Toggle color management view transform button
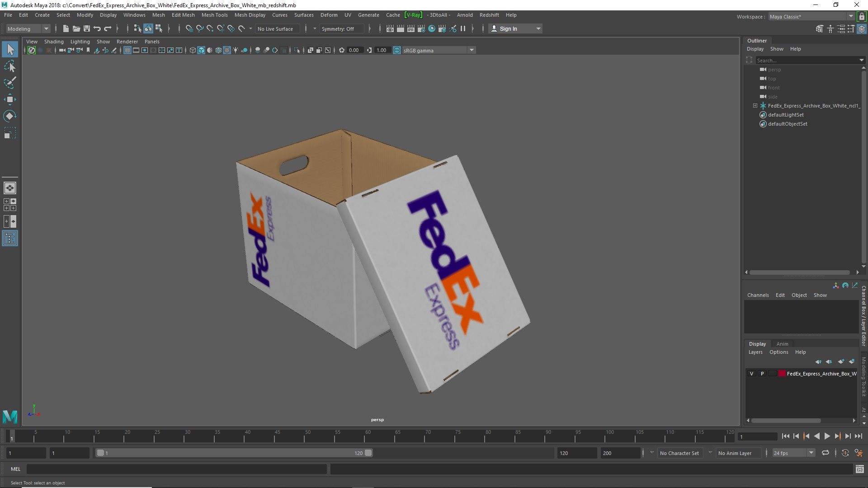This screenshot has width=868, height=488. (397, 50)
